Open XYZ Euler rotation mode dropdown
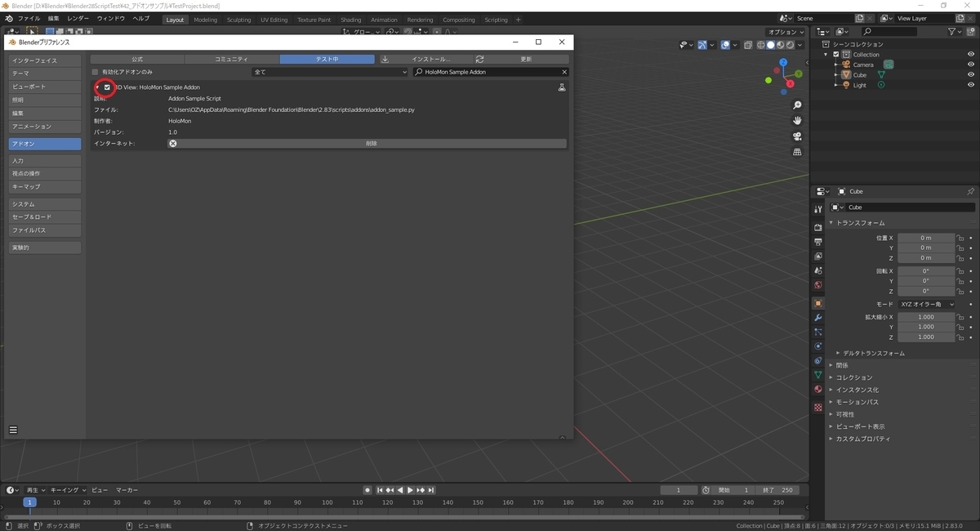This screenshot has width=980, height=531. click(926, 304)
